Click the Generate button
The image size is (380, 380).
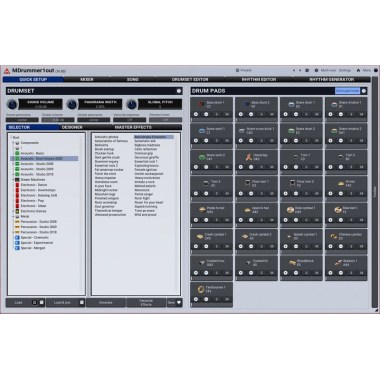106,303
